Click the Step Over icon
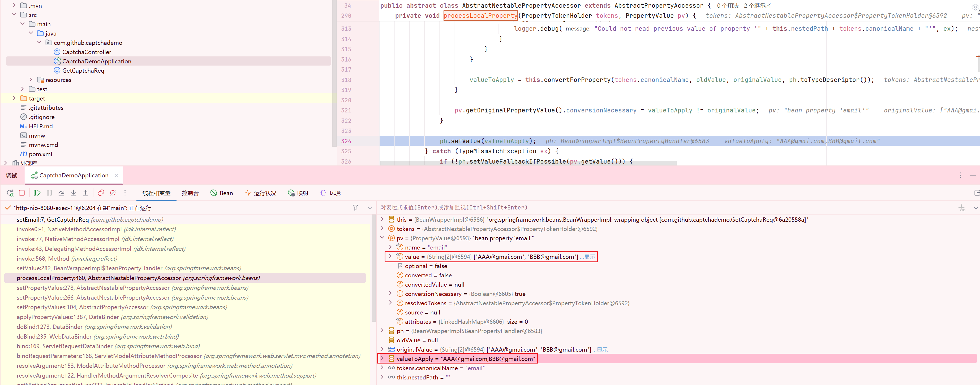This screenshot has height=385, width=980. [x=61, y=193]
